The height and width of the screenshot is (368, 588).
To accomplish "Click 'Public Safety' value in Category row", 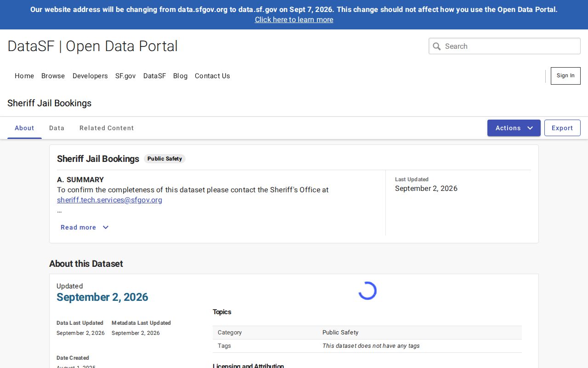I will tap(340, 332).
